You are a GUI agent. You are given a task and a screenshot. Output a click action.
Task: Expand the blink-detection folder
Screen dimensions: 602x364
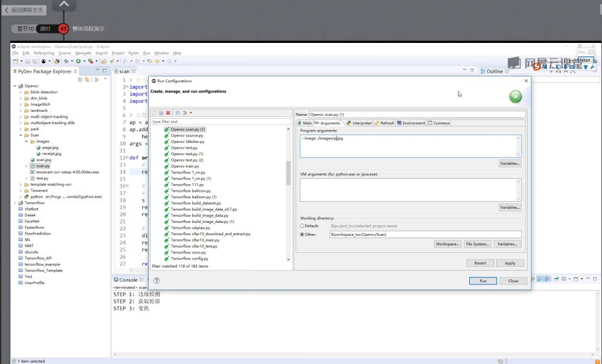(21, 92)
